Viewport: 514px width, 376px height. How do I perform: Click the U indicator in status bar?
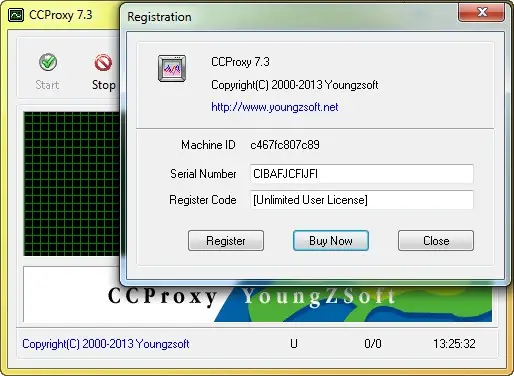pos(294,344)
